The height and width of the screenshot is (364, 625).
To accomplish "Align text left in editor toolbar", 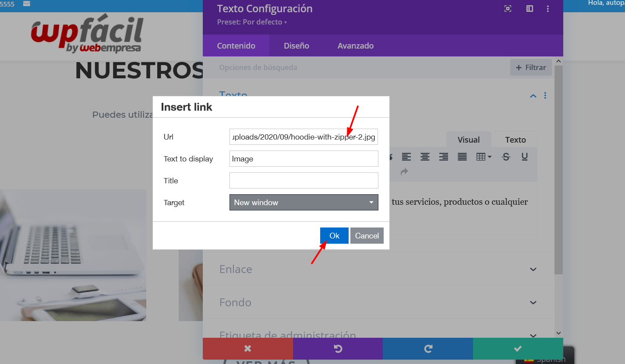I will [406, 157].
